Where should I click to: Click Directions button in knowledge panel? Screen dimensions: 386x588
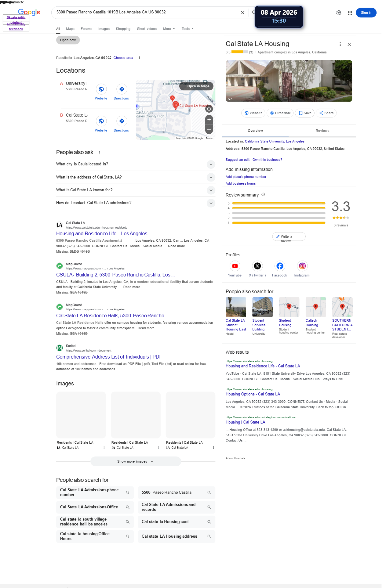click(280, 113)
